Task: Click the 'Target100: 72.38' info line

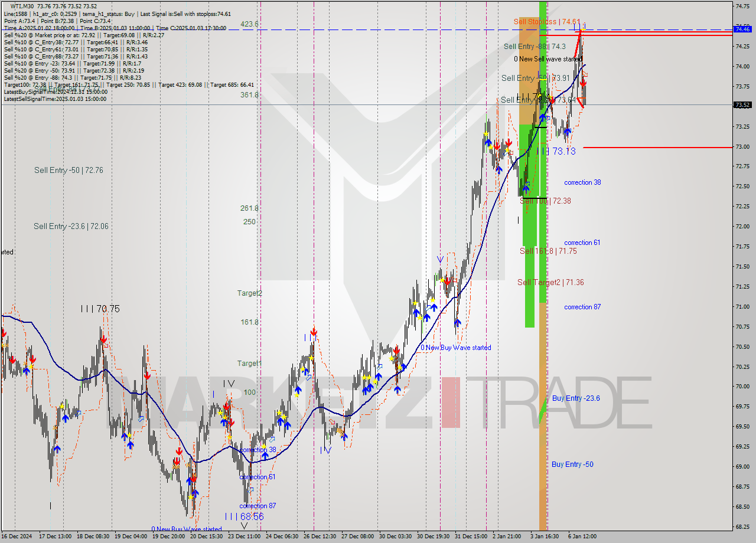Action: tap(129, 85)
